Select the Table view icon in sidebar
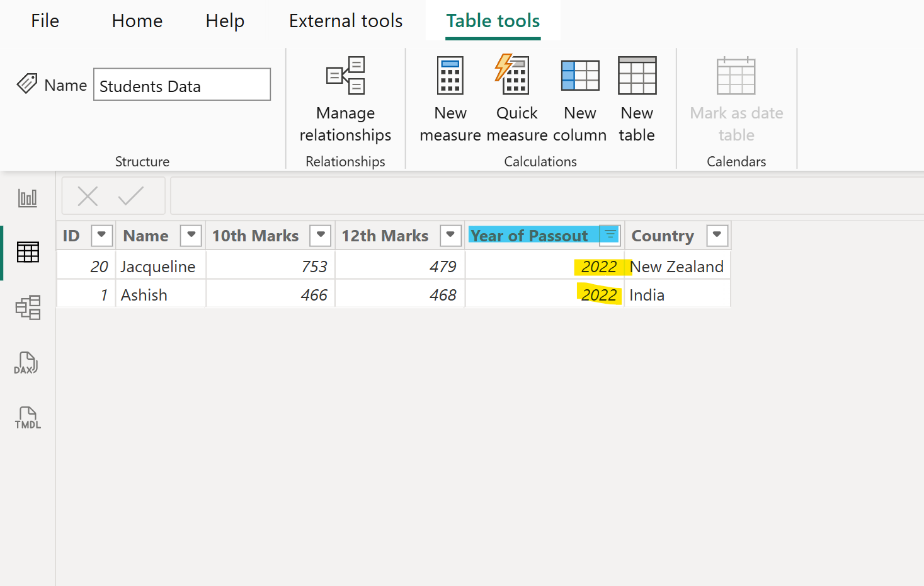Screen dimensions: 924x586 tap(27, 252)
